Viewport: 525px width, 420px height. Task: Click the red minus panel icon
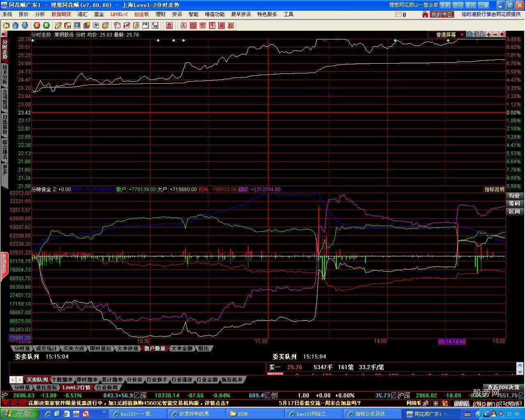tap(495, 34)
